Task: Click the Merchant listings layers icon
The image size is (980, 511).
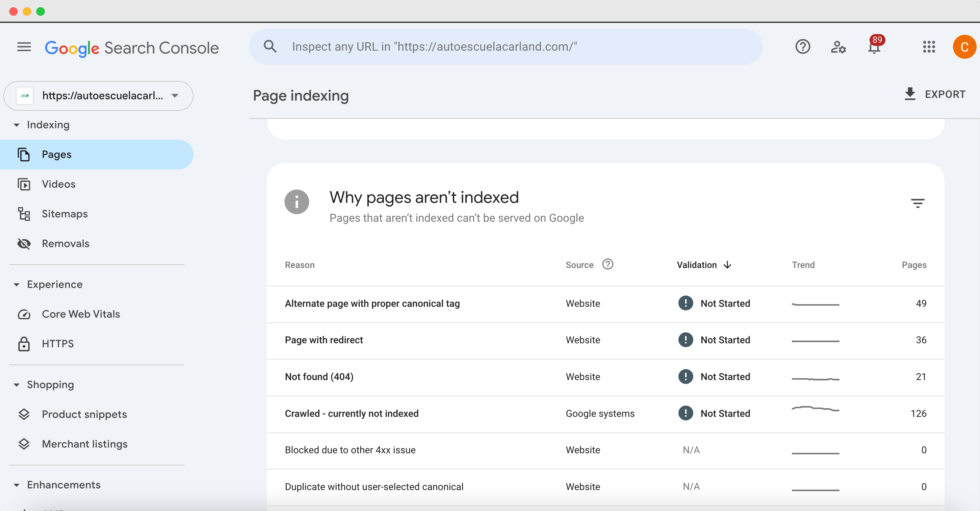Action: pos(24,444)
